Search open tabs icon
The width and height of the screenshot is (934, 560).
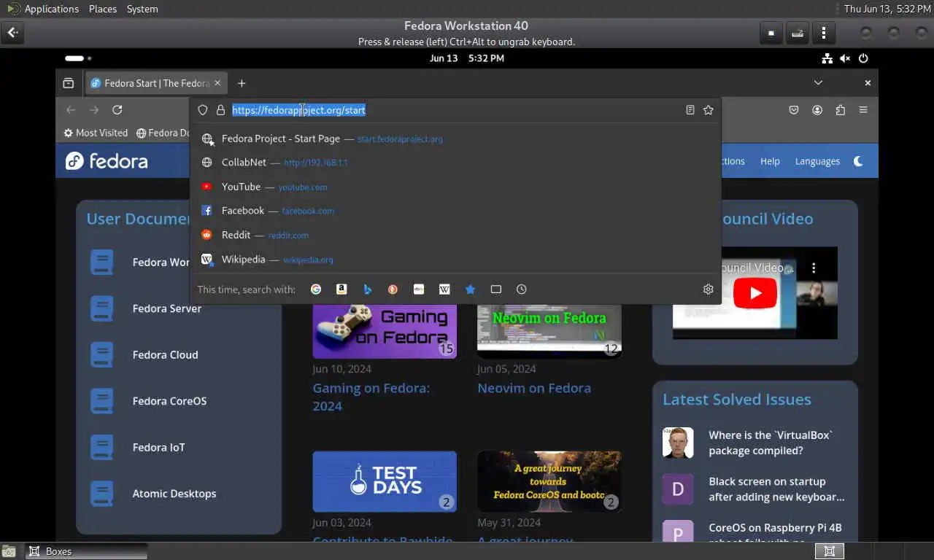click(x=496, y=289)
